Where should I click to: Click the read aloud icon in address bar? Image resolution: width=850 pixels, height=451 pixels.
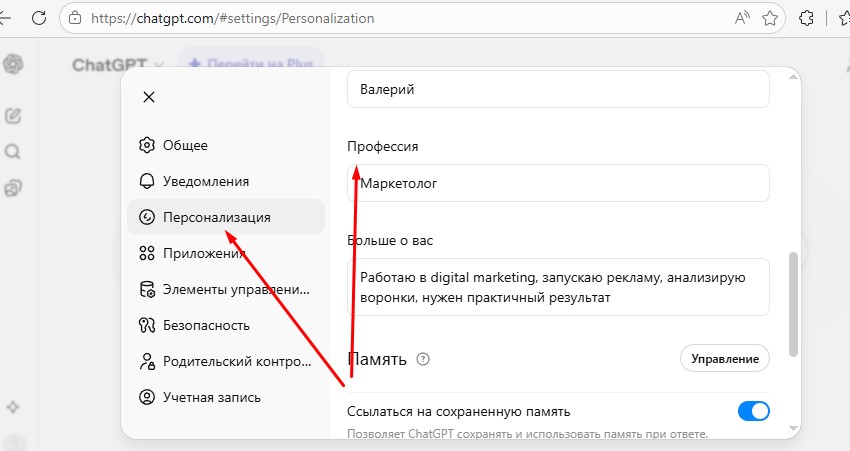[x=742, y=18]
